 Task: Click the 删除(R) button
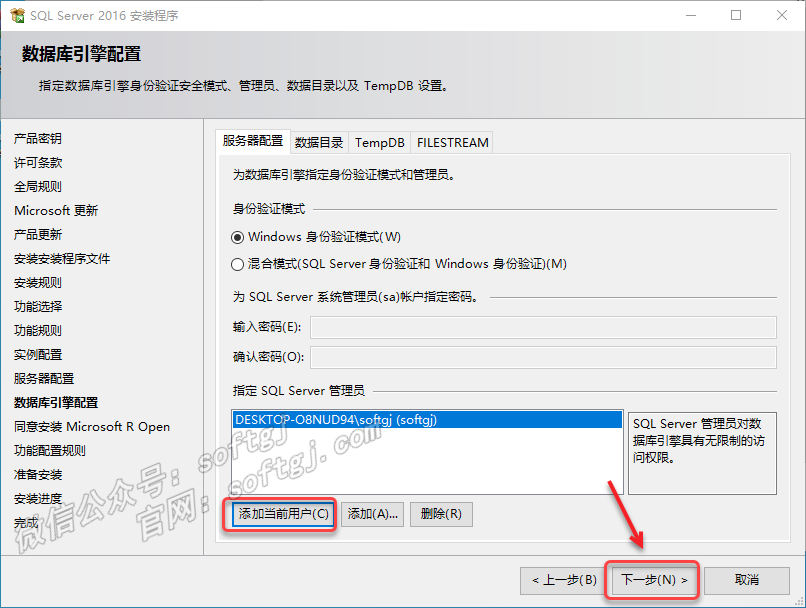click(x=441, y=514)
